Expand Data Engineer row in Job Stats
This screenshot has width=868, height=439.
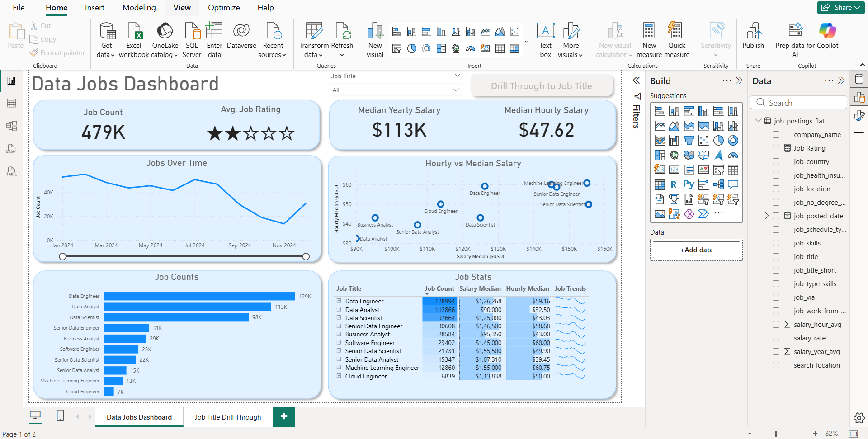pos(339,301)
